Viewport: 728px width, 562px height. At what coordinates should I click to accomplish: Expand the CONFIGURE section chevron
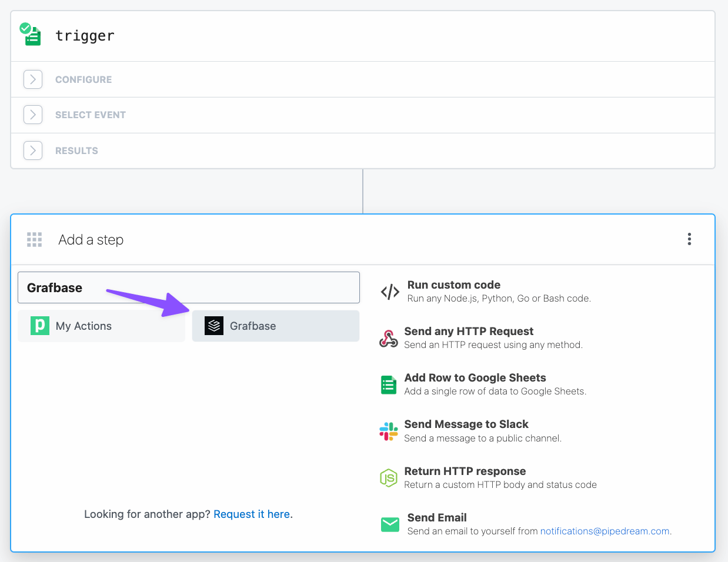33,79
